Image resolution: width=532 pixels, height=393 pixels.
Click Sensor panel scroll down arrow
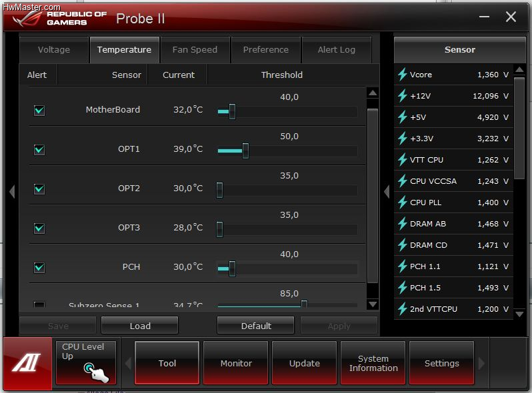pos(519,314)
